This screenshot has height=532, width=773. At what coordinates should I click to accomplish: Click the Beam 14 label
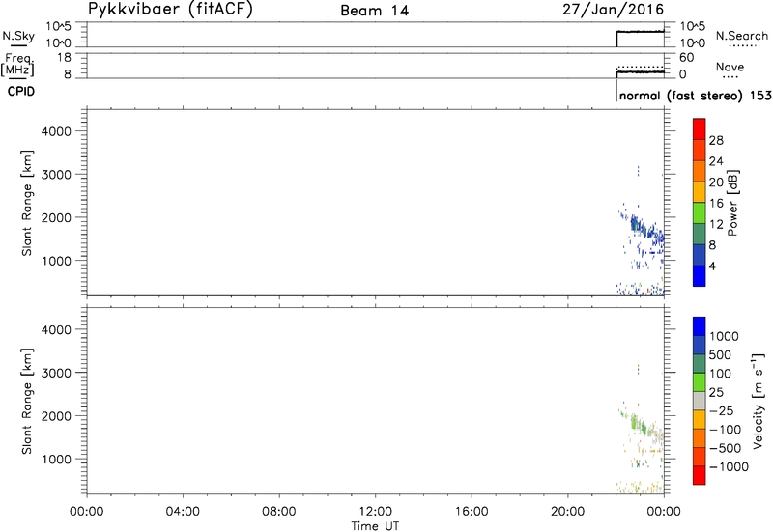[375, 11]
